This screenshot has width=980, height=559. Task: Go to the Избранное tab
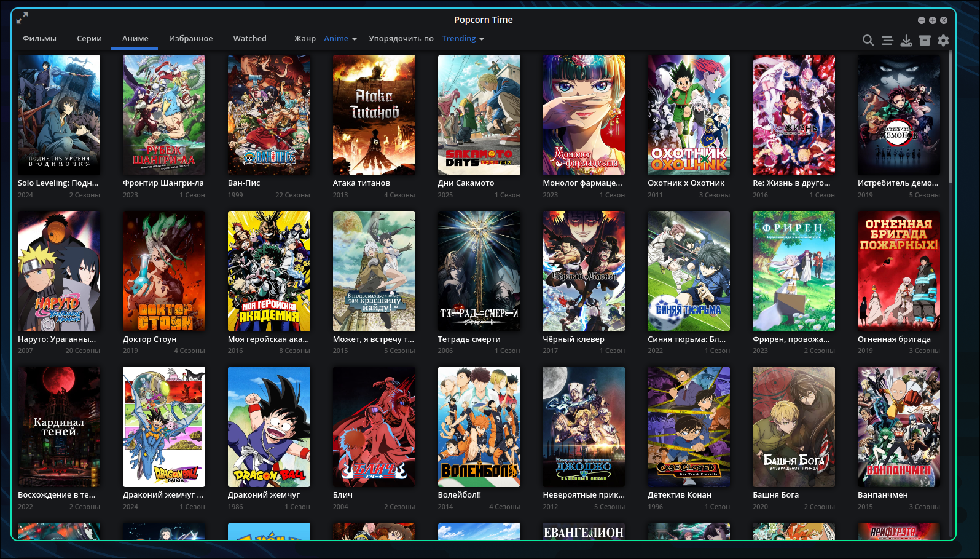click(x=191, y=38)
